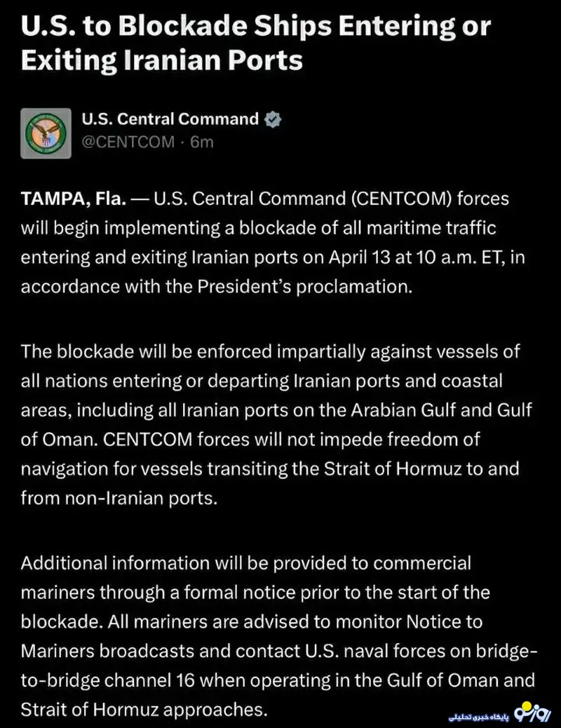Open the U.S. Central Command profile name
561x728 pixels.
click(x=170, y=119)
